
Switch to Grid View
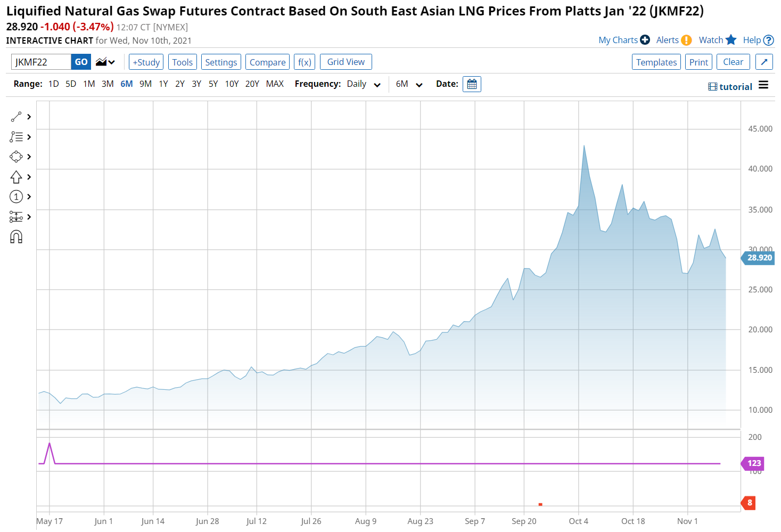pos(346,62)
